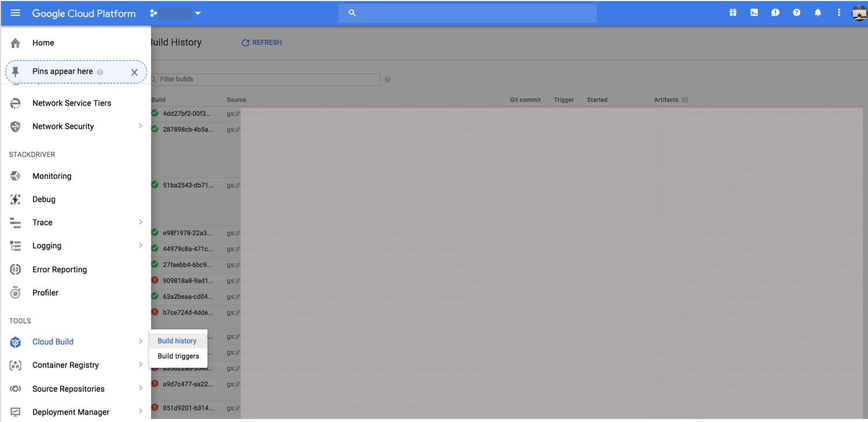Click the Profiler icon
868x422 pixels.
point(16,293)
